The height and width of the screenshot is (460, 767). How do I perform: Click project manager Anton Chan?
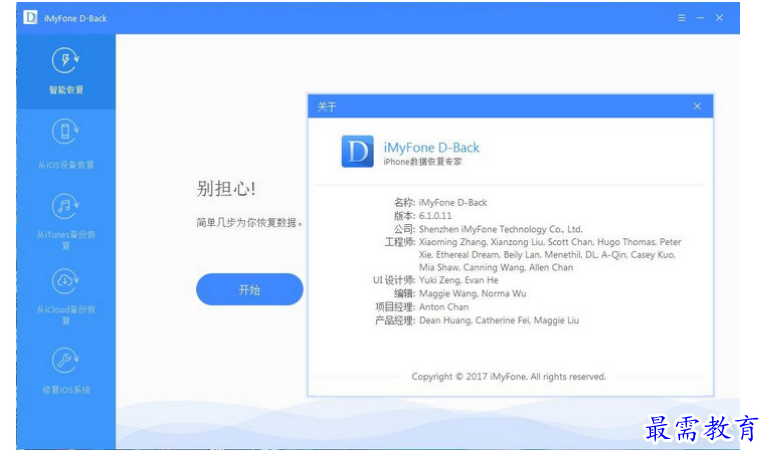(x=444, y=307)
